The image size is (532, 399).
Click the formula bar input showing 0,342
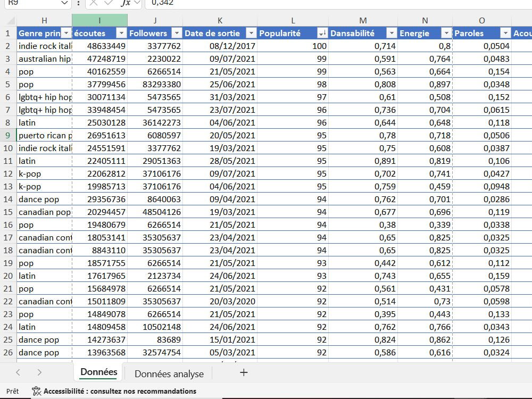click(338, 3)
